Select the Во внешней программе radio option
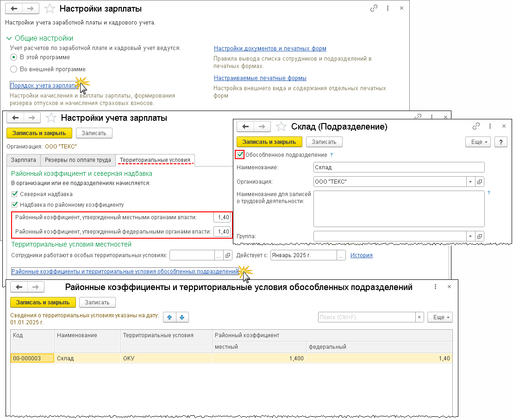Screen dimensions: 513x420 point(13,69)
